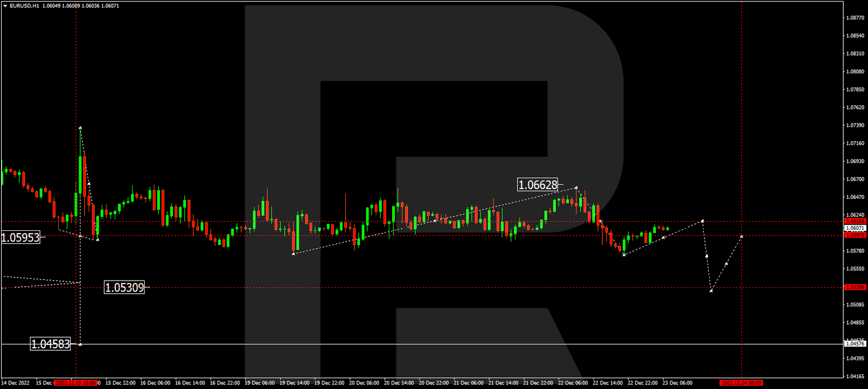
Task: Click the 1.05085 value on price scale
Action: click(855, 305)
